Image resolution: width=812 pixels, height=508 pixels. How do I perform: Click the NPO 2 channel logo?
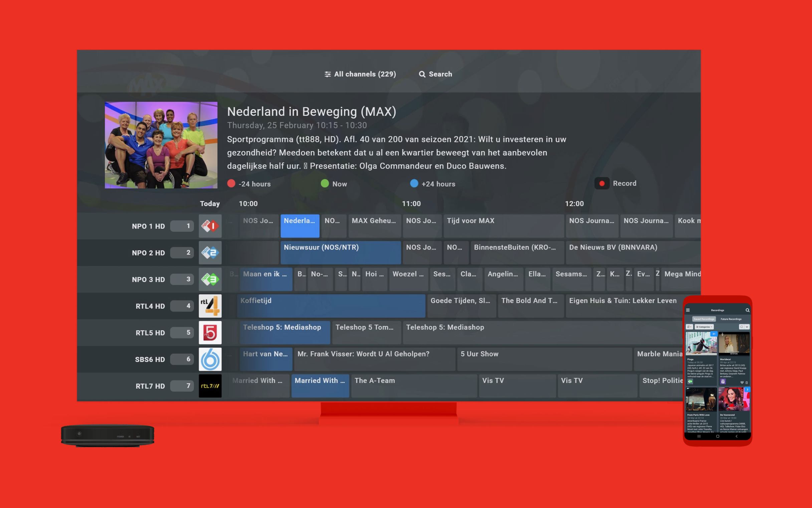[x=210, y=252]
